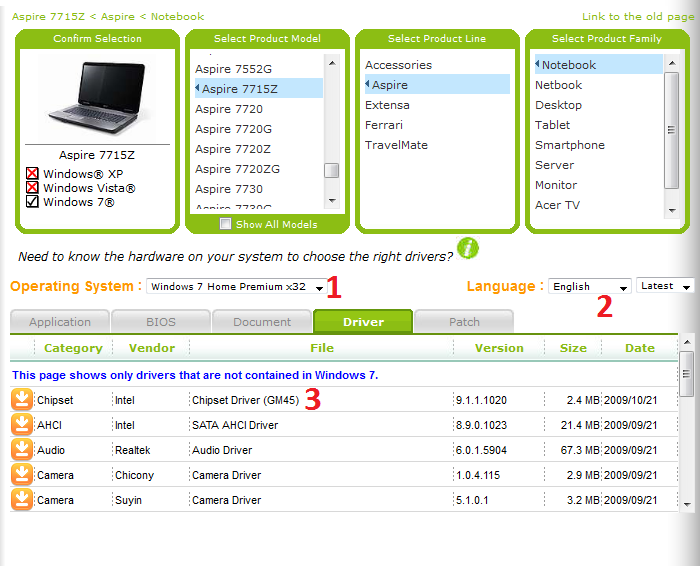
Task: Open the Language dropdown showing English
Action: point(589,287)
